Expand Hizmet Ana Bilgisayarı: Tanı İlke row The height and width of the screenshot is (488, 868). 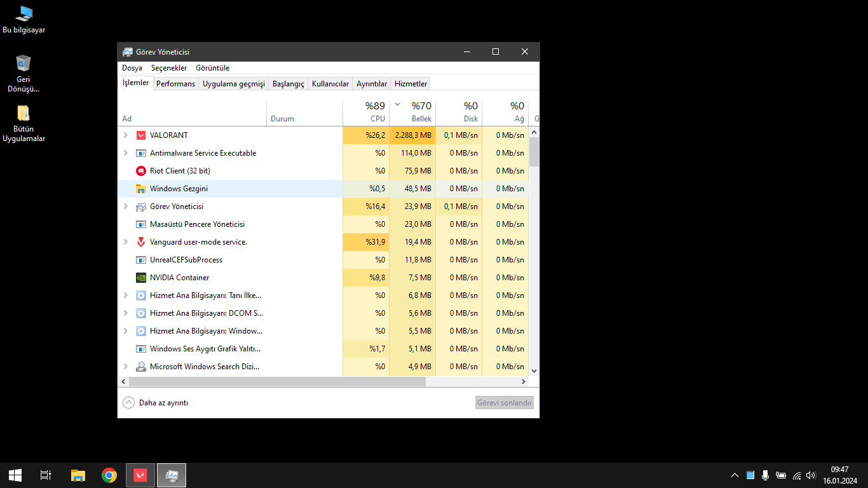(126, 295)
